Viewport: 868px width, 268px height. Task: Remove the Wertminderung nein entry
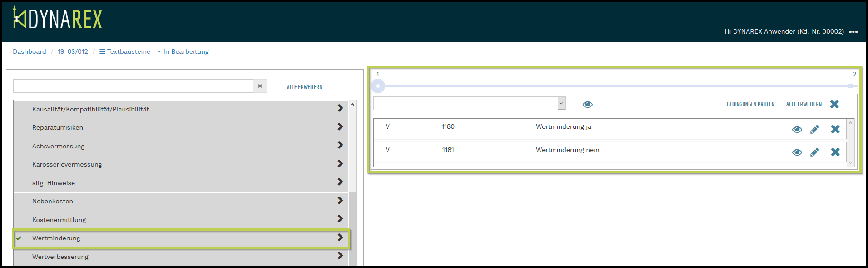(835, 152)
